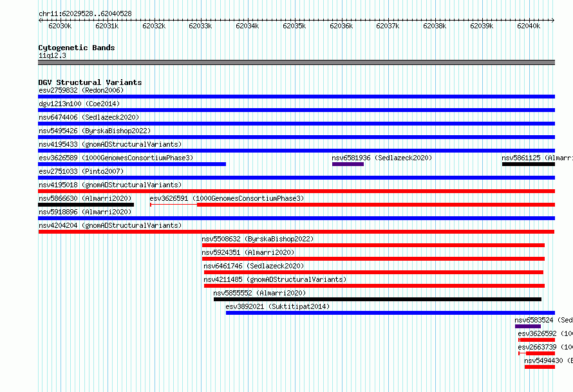Viewport: 573px width, 392px height.
Task: Open nsv4204204 (gnomADStructuralVariants) label
Action: click(x=110, y=225)
